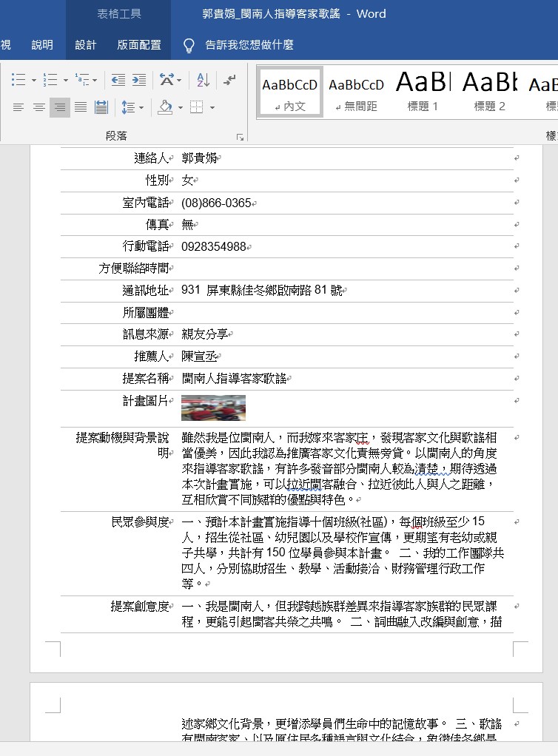Image resolution: width=558 pixels, height=756 pixels.
Task: Open the Asian layout icon
Action: point(167,80)
